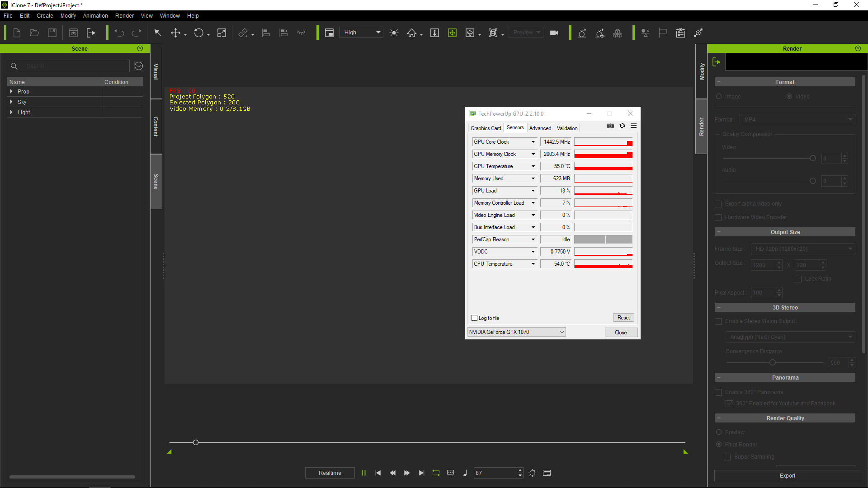Screen dimensions: 868x488
Task: Switch to the Sensors tab in GPU-Z
Action: tap(514, 127)
